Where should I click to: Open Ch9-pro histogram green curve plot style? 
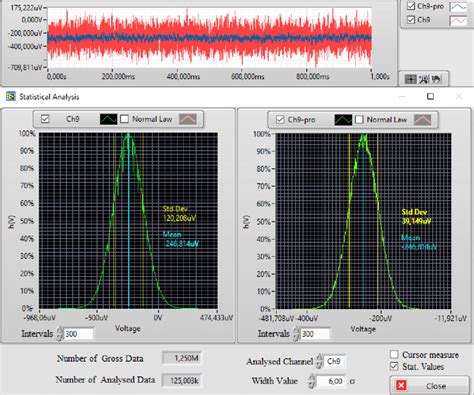click(343, 120)
